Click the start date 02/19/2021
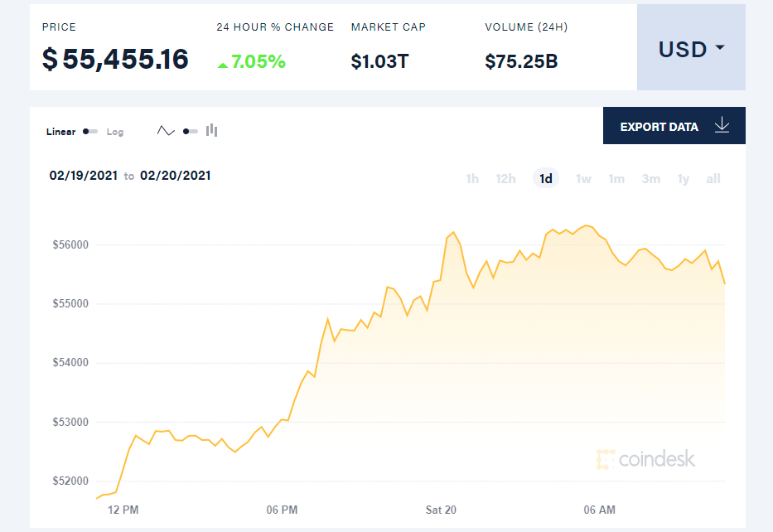The width and height of the screenshot is (773, 532). click(85, 176)
